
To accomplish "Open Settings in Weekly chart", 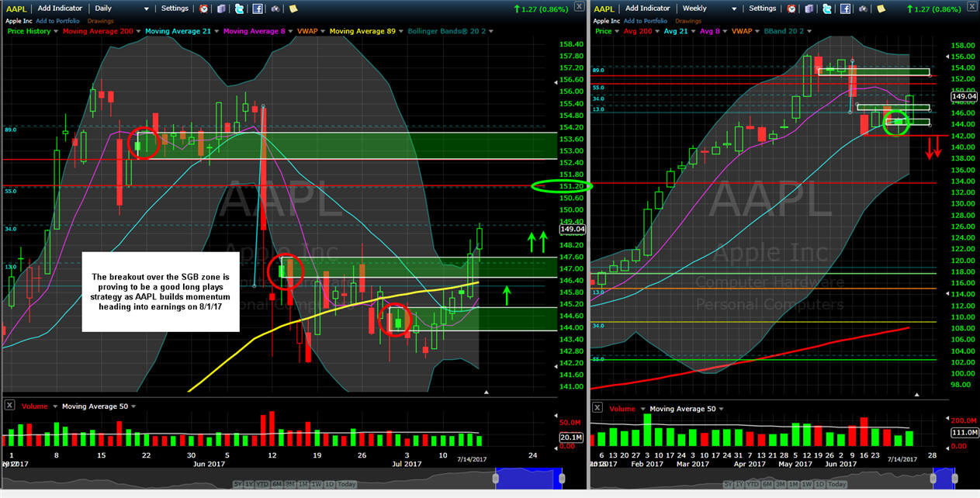I will [762, 9].
